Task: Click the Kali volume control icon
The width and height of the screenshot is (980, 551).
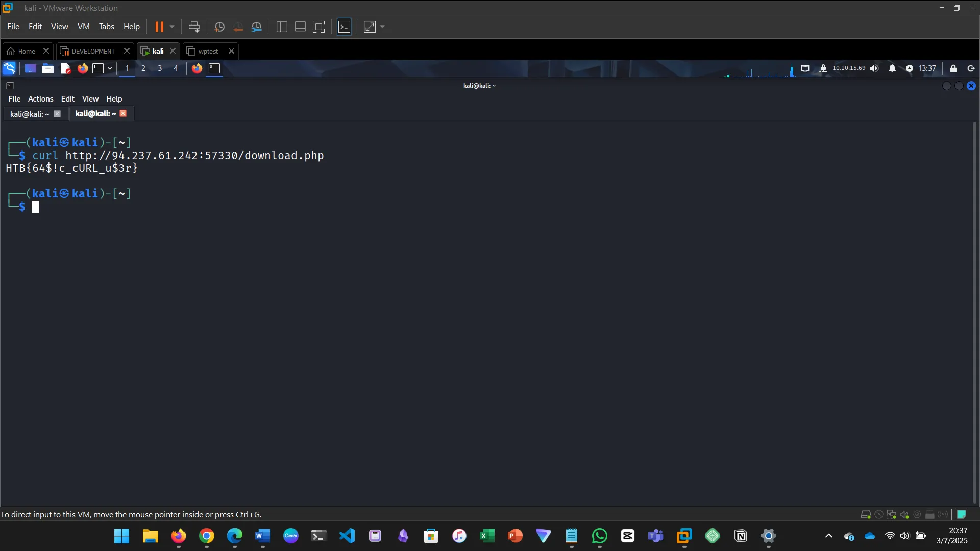Action: (x=874, y=68)
